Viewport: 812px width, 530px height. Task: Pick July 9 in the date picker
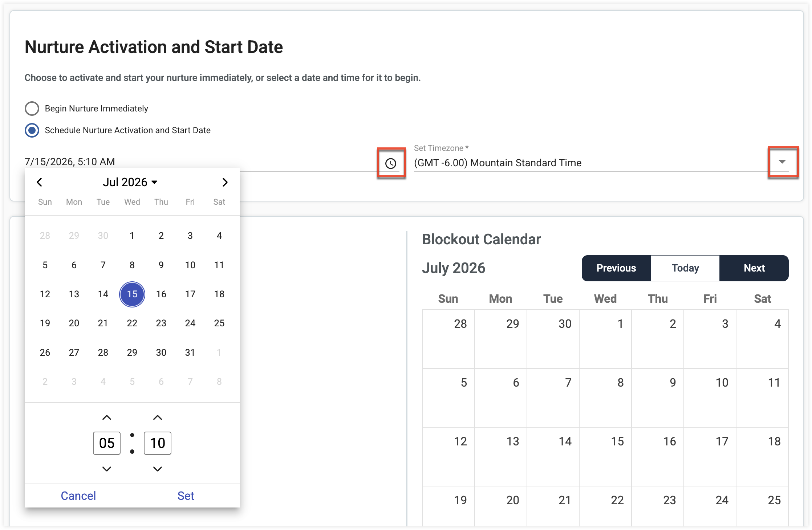[161, 265]
